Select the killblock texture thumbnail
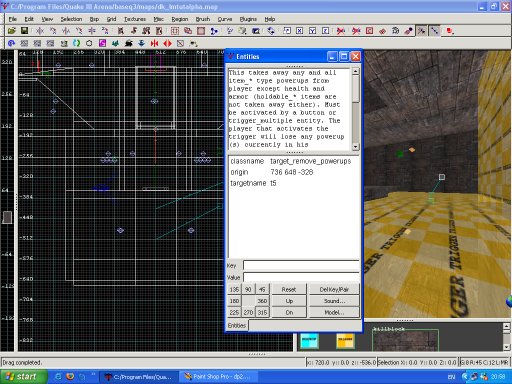Screen dimensions: 512x384 click(405, 339)
